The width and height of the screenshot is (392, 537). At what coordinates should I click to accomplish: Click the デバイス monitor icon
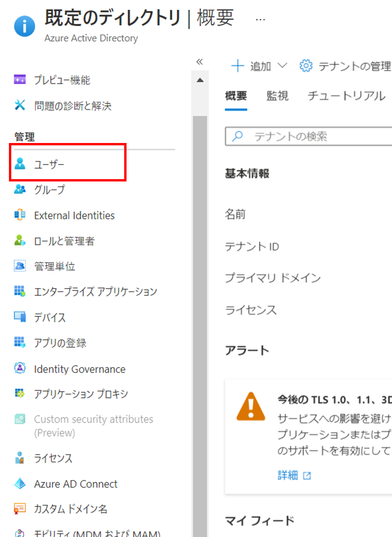[20, 317]
